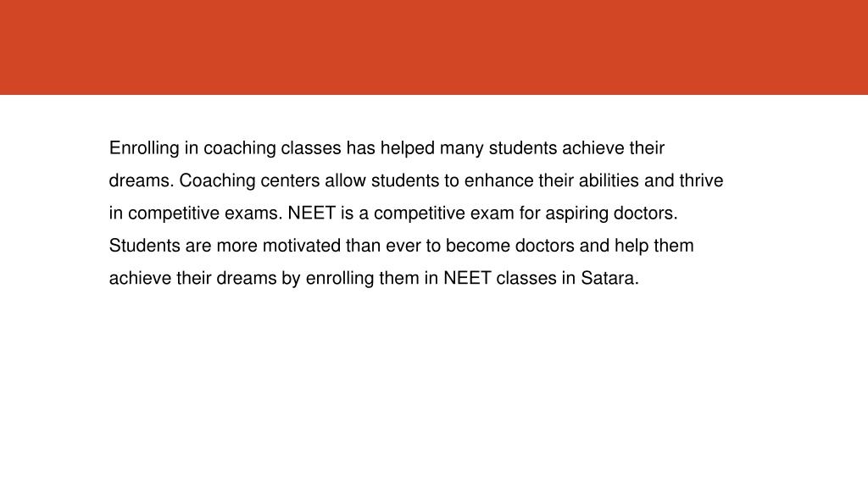The image size is (868, 488).
Task: Click the word "exams." in third line
Action: 253,213
